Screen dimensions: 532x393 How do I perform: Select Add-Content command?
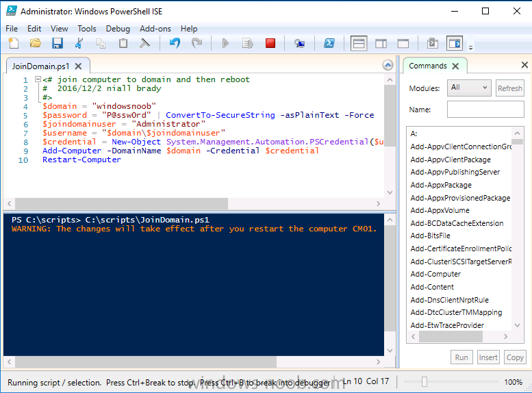pos(432,287)
